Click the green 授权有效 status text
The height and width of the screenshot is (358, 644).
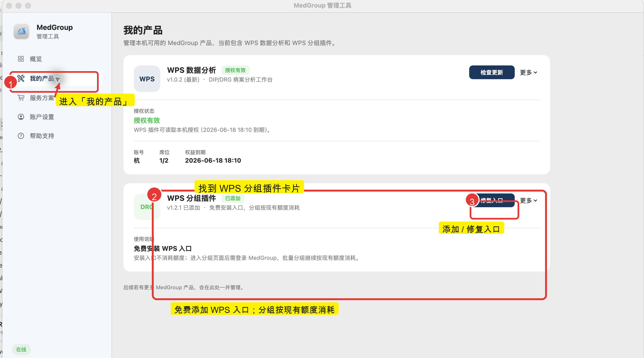[x=147, y=120]
